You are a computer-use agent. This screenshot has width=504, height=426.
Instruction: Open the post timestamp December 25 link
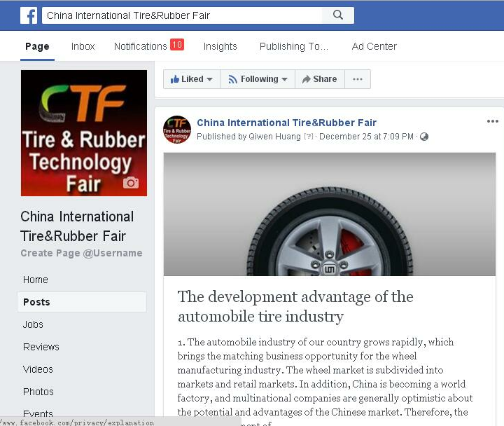coord(366,137)
